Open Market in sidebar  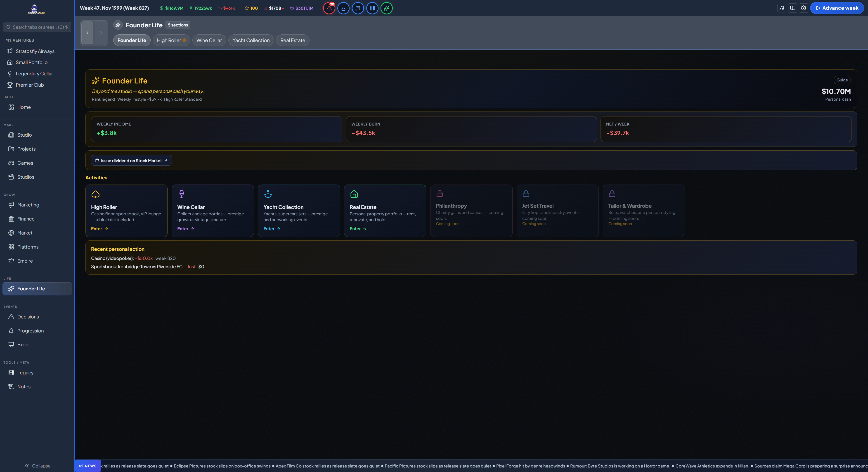tap(37, 233)
